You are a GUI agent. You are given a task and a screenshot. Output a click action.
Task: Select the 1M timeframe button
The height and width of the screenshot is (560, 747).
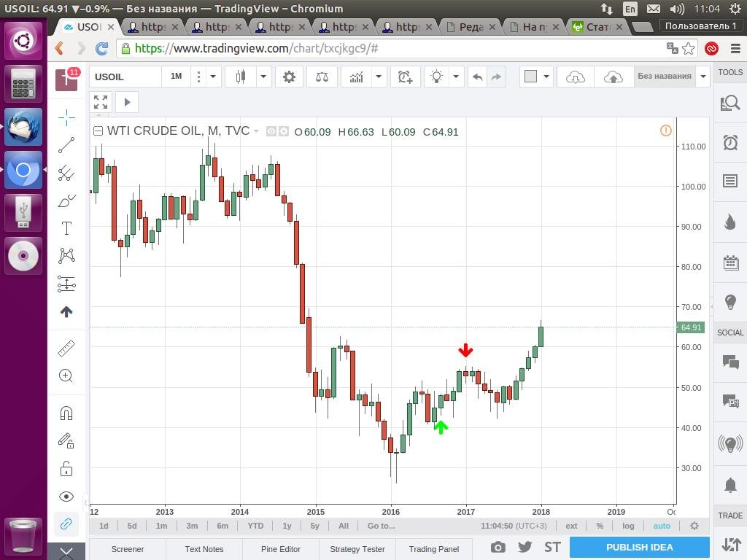coord(176,76)
